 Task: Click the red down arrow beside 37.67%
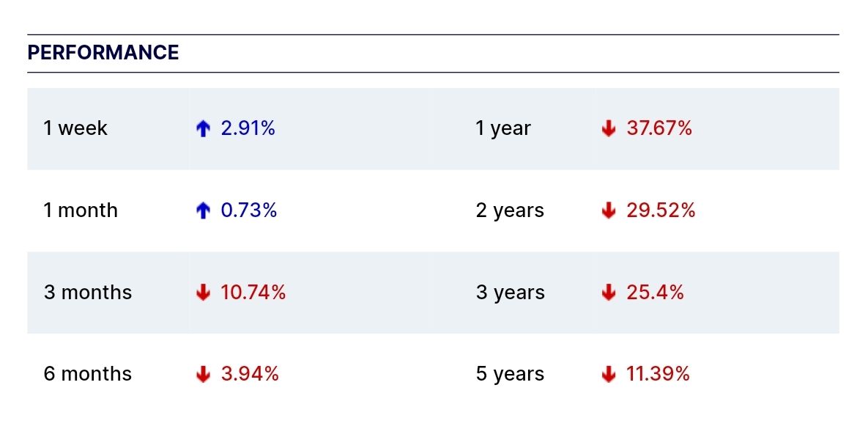pyautogui.click(x=608, y=129)
